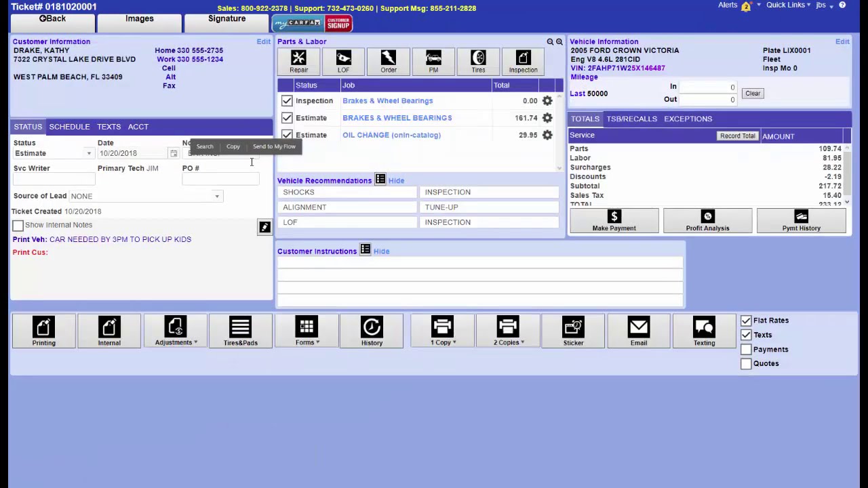
Task: Click the myCARFAX customer signup logo
Action: coord(312,24)
